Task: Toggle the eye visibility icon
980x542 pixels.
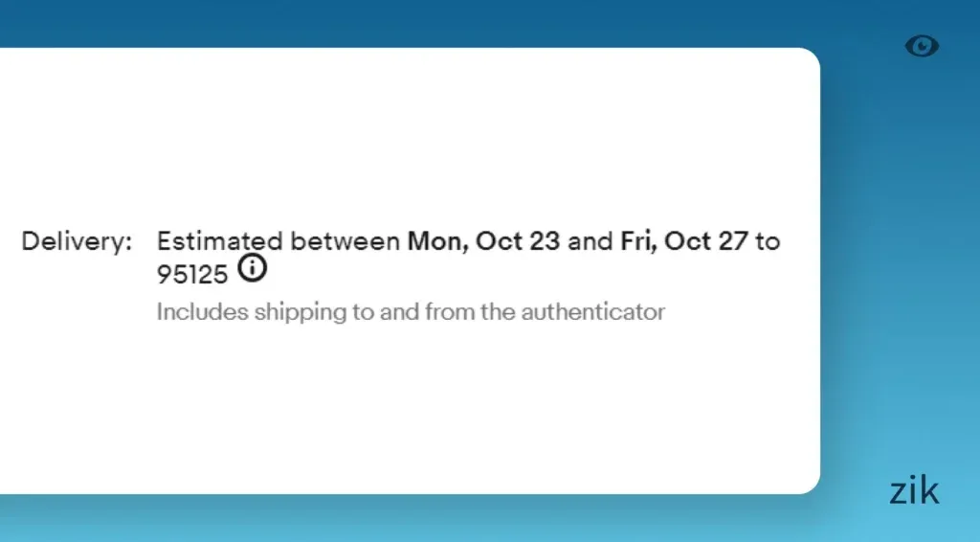Action: click(x=922, y=46)
